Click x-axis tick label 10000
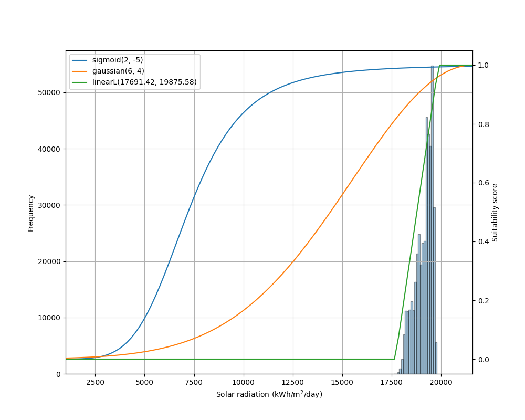Image resolution: width=525 pixels, height=420 pixels. click(x=243, y=382)
